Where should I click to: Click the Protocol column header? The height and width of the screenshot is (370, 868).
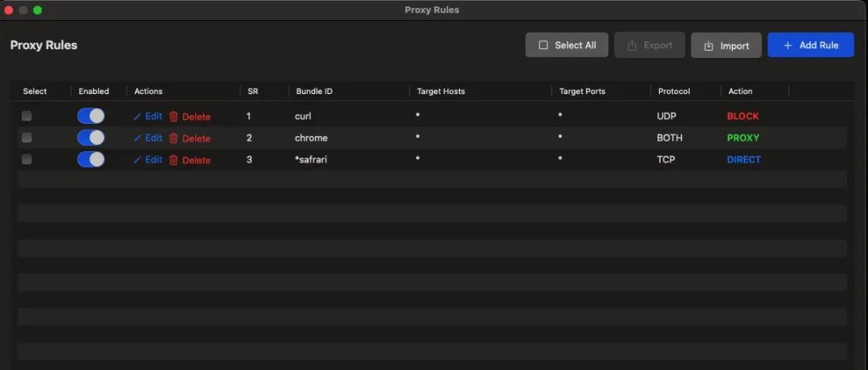click(674, 92)
